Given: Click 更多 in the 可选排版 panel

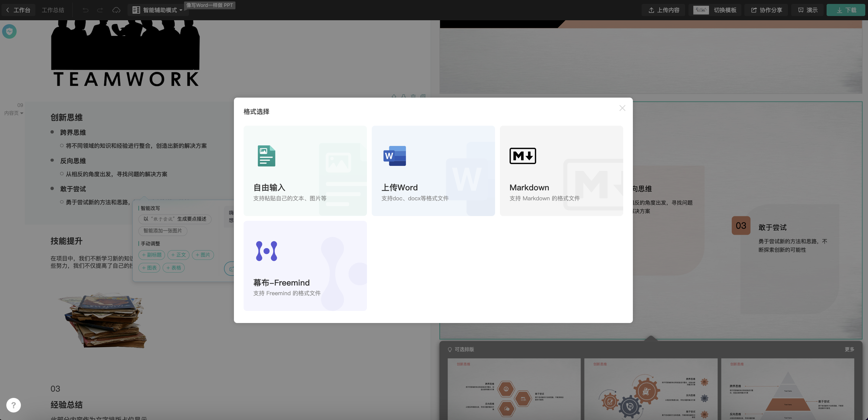Looking at the screenshot, I should tap(849, 349).
